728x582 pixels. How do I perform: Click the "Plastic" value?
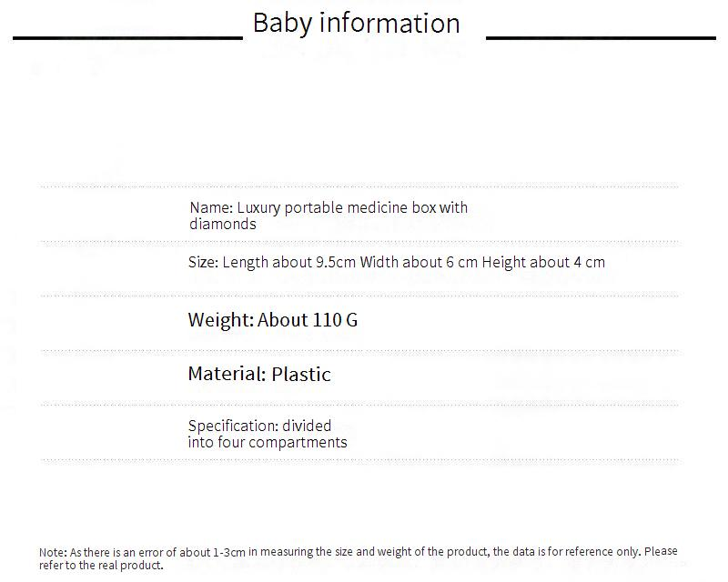tap(301, 375)
